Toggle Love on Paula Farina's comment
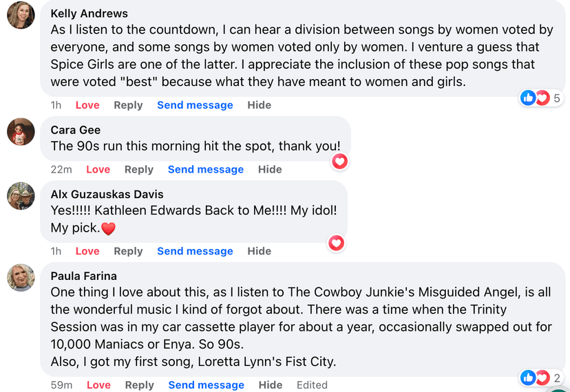The height and width of the screenshot is (392, 570). (98, 385)
